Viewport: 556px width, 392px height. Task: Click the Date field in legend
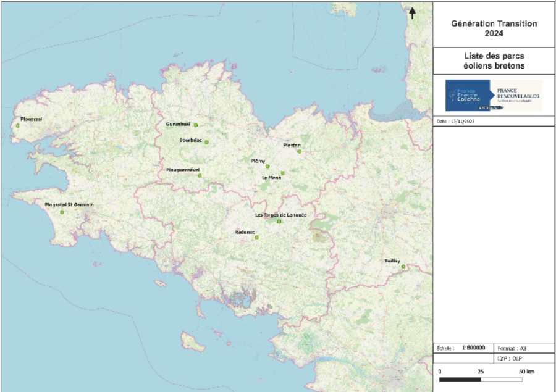point(456,122)
